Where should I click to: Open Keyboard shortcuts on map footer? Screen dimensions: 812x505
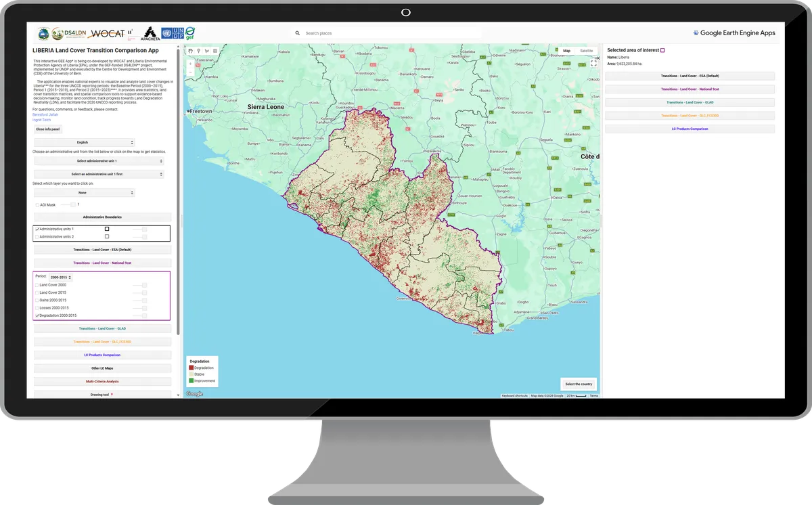514,395
